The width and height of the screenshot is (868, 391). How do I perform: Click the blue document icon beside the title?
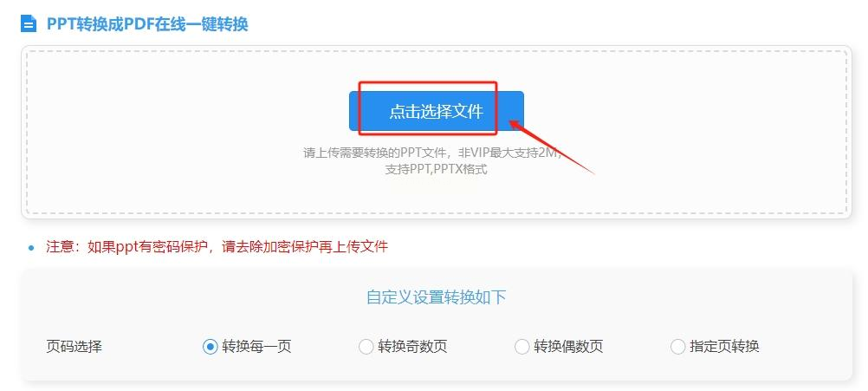coord(29,23)
